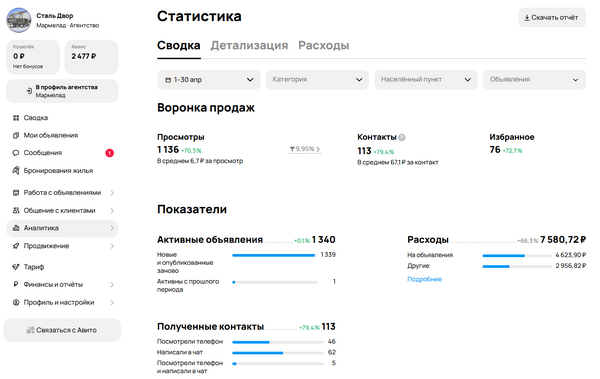
Task: Click the Тариф diamond icon
Action: click(16, 267)
